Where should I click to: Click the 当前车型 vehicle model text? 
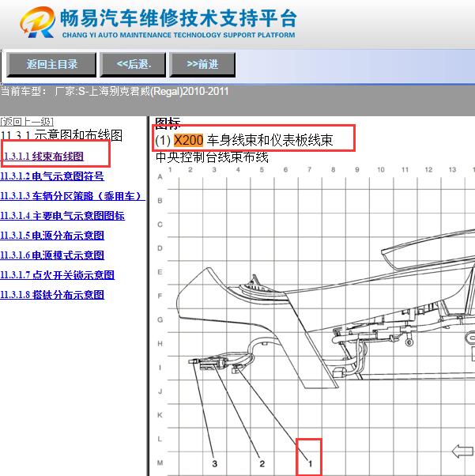tap(115, 91)
